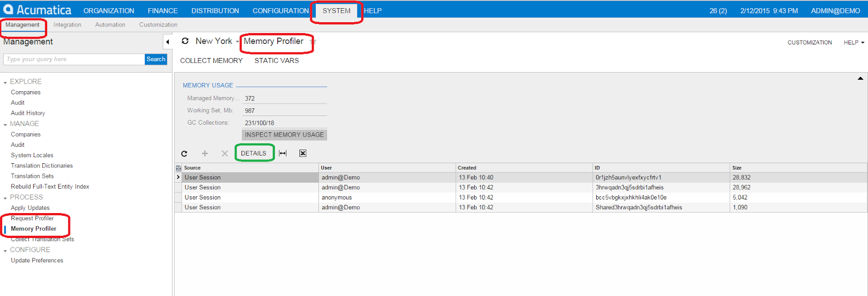Image resolution: width=868 pixels, height=296 pixels.
Task: Select row with ID Shared3hrwqadn3qj5sdrbi1afheis
Action: tap(521, 207)
